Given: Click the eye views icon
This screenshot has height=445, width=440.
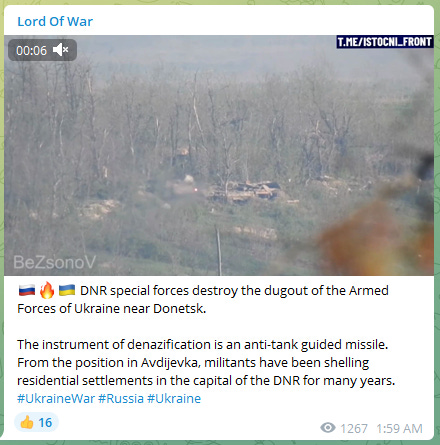Looking at the screenshot, I should point(328,428).
